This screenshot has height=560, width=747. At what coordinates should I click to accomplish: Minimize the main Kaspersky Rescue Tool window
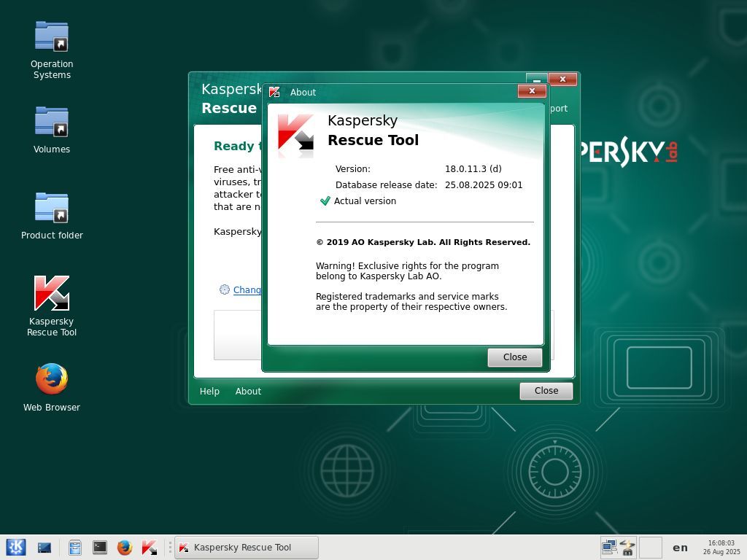pos(537,79)
